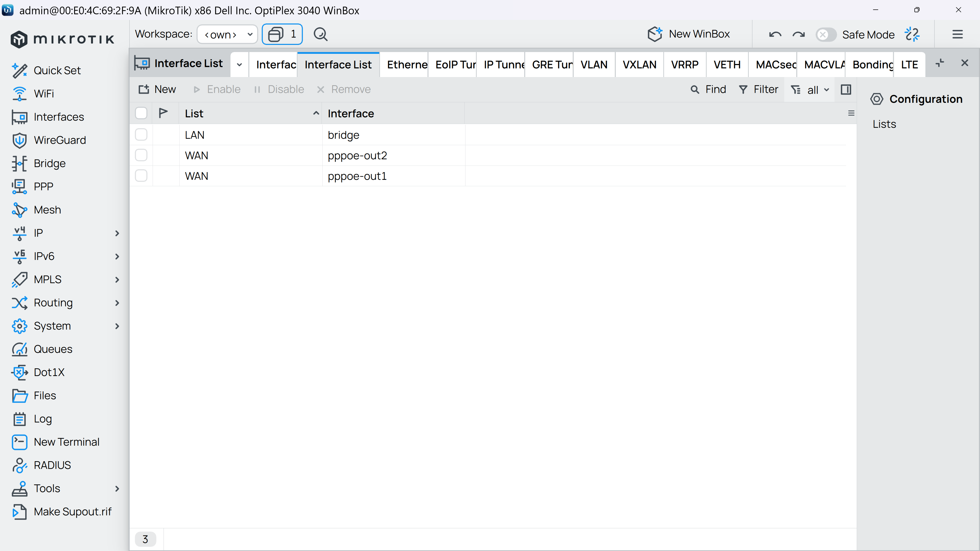Click the Filter button
Screen dimensions: 980x551
(x=758, y=89)
